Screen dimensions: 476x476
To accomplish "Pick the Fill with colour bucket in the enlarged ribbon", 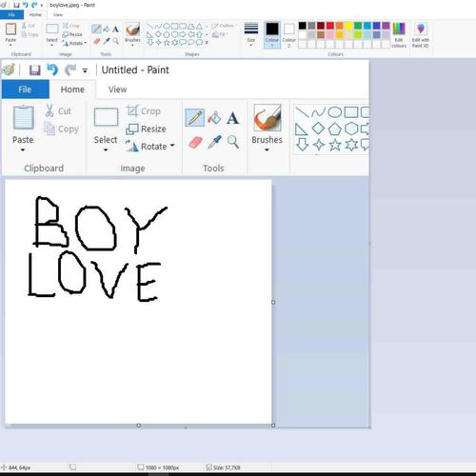I will click(x=214, y=118).
